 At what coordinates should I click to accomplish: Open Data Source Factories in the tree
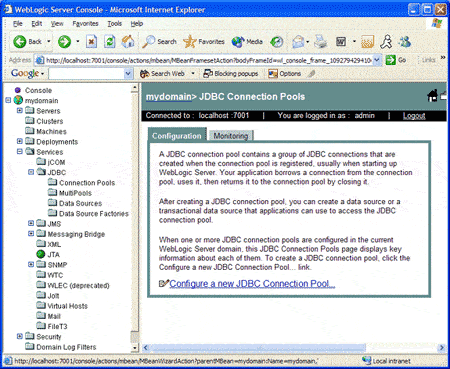[94, 214]
